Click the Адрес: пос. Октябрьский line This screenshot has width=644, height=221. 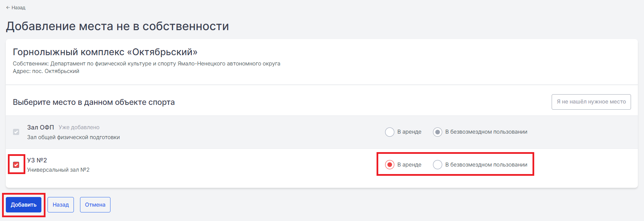pyautogui.click(x=46, y=71)
